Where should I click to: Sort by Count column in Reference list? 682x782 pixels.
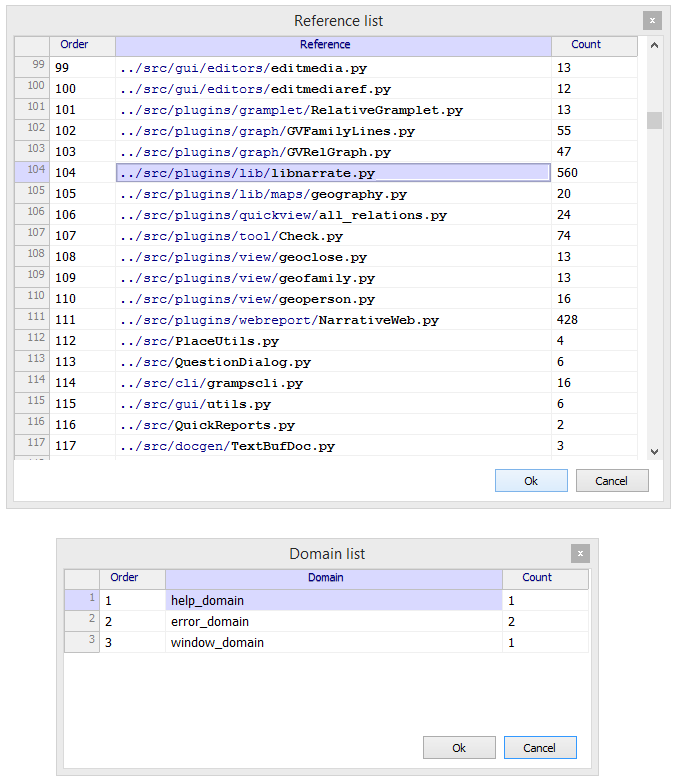pos(594,46)
